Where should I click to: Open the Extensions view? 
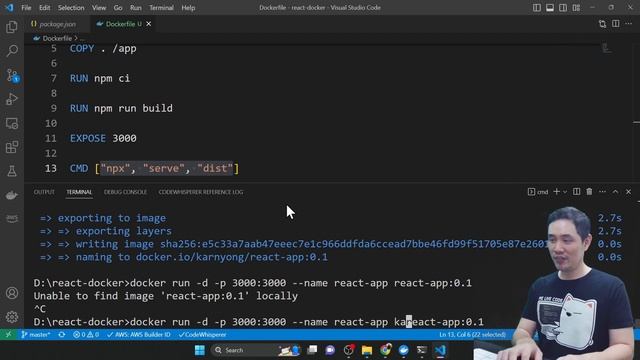tap(12, 147)
